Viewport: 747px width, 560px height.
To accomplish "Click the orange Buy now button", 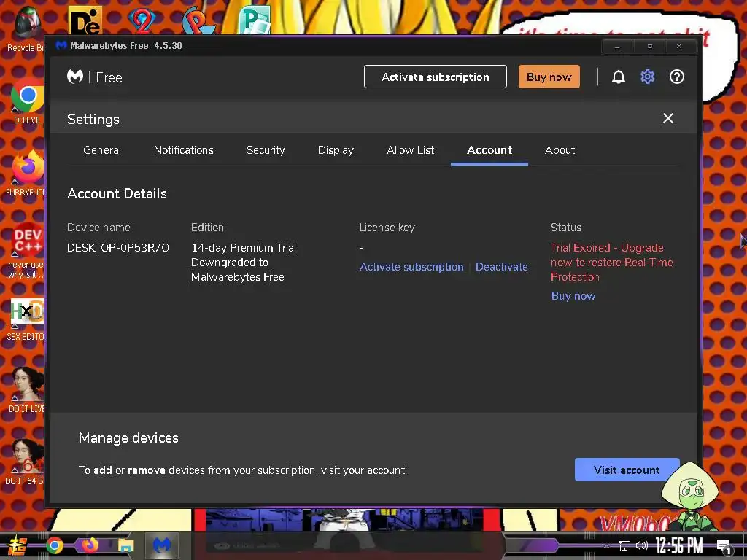I will click(x=549, y=77).
